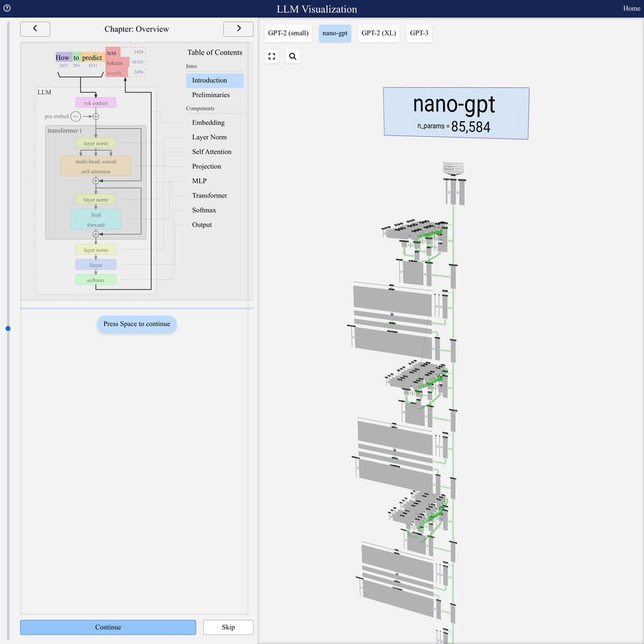
Task: Click the Press Space to continue pill
Action: (137, 324)
